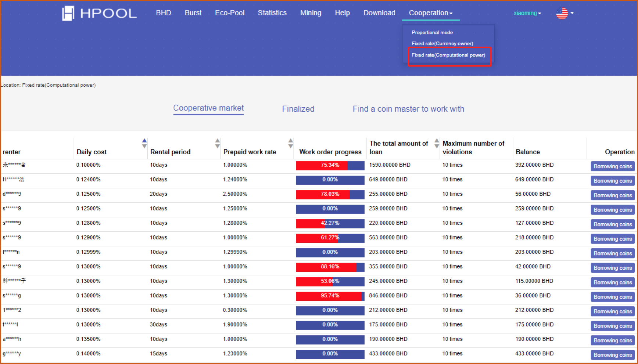Click Borrowing coins for 255.00000 BHD loan
Viewport: 638px width, 364px height.
coord(613,195)
